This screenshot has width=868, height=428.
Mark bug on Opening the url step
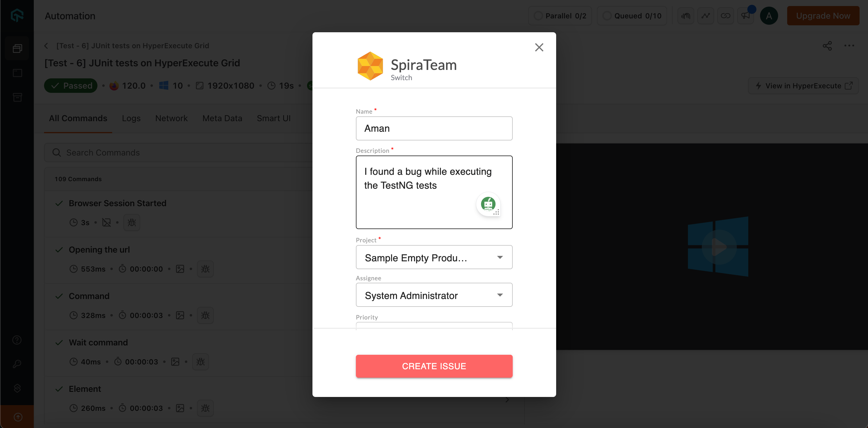tap(205, 269)
